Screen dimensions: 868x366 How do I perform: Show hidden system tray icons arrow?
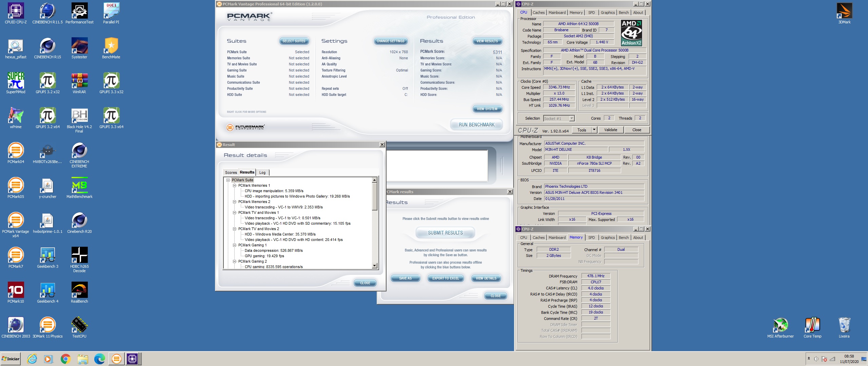pos(809,359)
